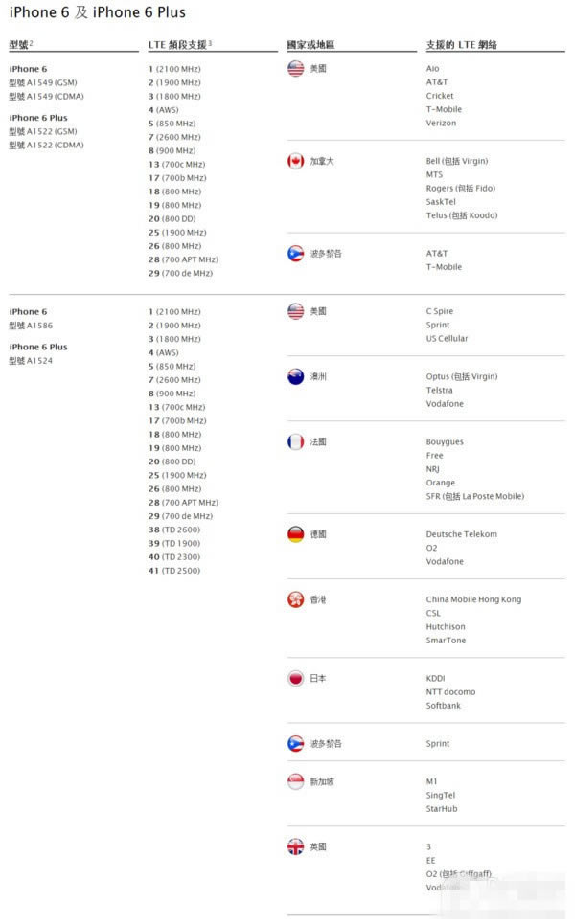Click the US flag beside the Aio carrier list
This screenshot has height=924, width=575.
coord(295,68)
